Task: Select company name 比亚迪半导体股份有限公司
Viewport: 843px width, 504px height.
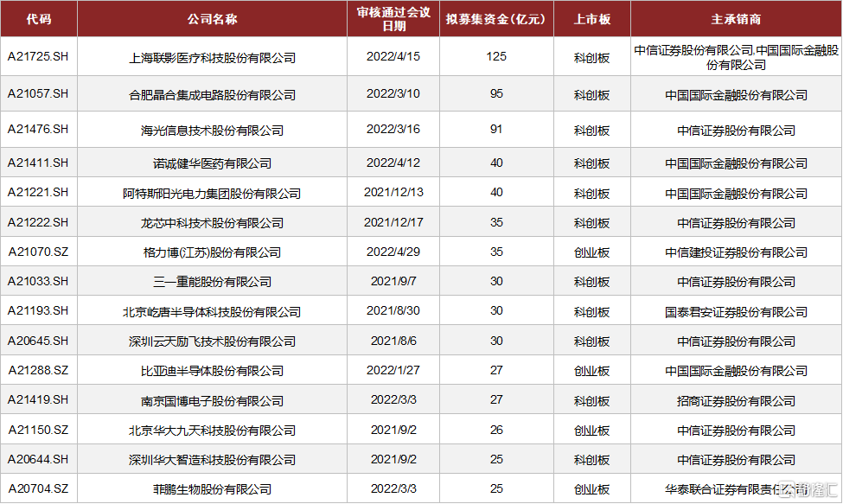Action: tap(213, 371)
